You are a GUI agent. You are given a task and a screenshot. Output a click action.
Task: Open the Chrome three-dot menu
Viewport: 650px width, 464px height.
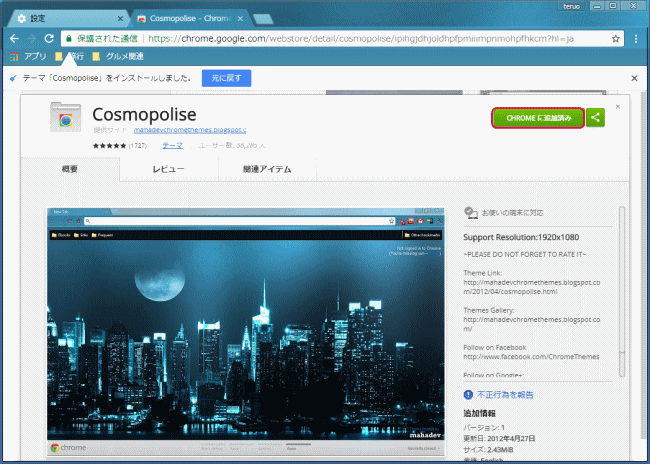click(636, 39)
